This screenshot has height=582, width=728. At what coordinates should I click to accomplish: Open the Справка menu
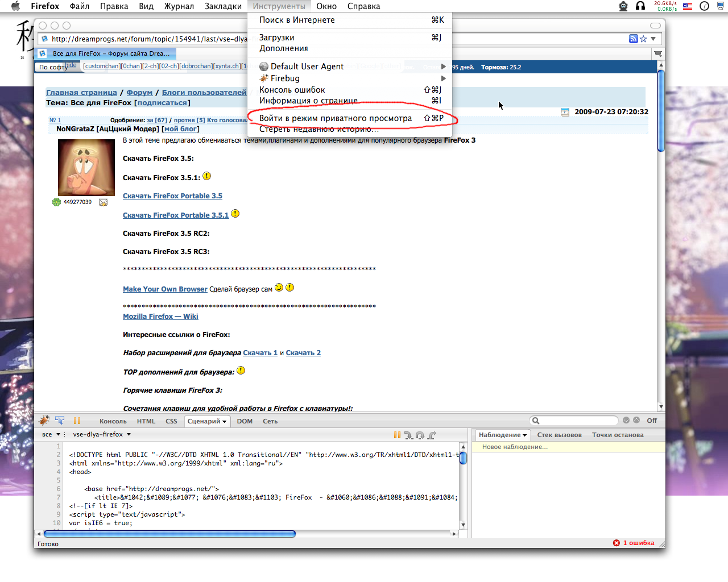pos(364,6)
